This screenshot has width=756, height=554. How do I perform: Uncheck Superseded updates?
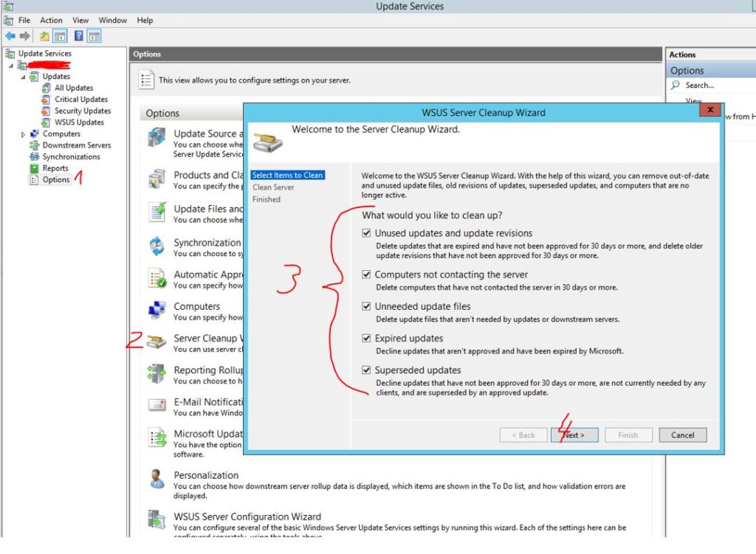[366, 370]
